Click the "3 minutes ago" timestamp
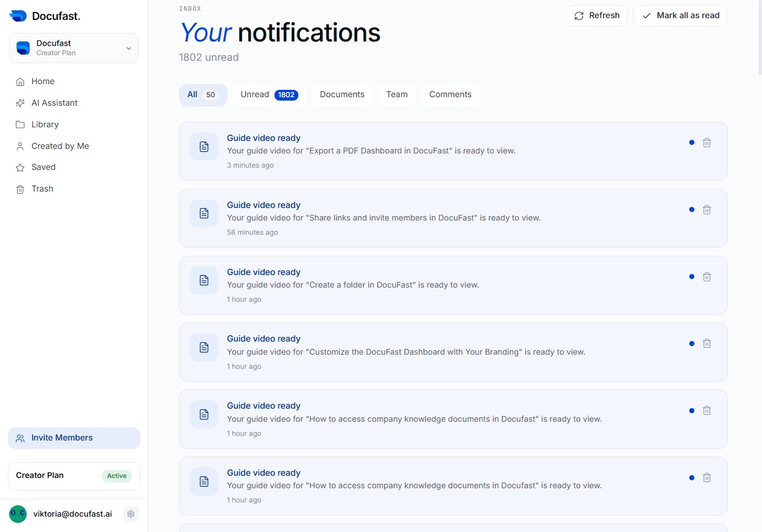The height and width of the screenshot is (532, 762). (x=250, y=165)
